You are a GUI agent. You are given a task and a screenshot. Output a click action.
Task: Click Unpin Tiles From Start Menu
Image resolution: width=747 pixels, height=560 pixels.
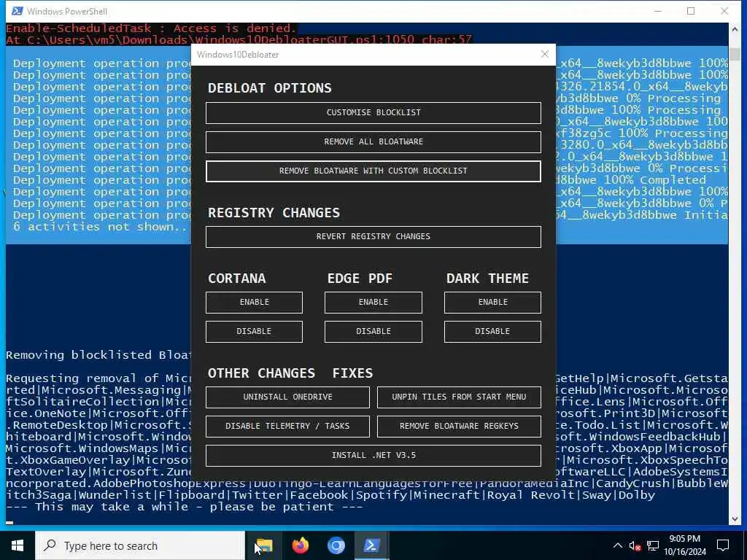coord(459,397)
